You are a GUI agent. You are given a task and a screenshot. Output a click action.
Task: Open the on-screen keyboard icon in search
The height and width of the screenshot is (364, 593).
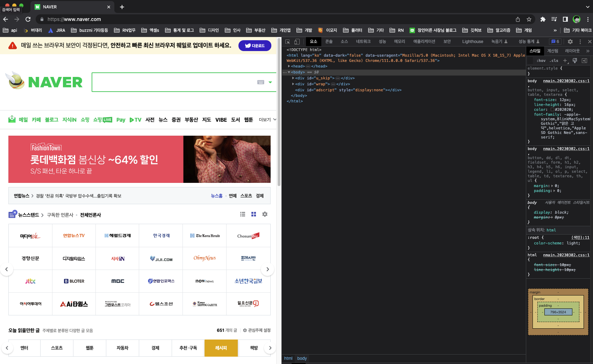pyautogui.click(x=261, y=82)
